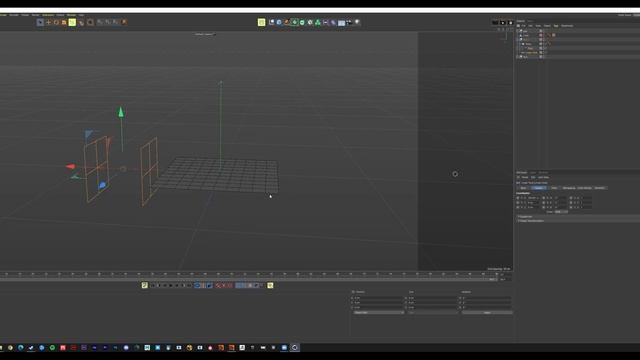Viewport: 640px width, 360px height.
Task: Click the camera object icon in toolbar
Action: point(349,22)
